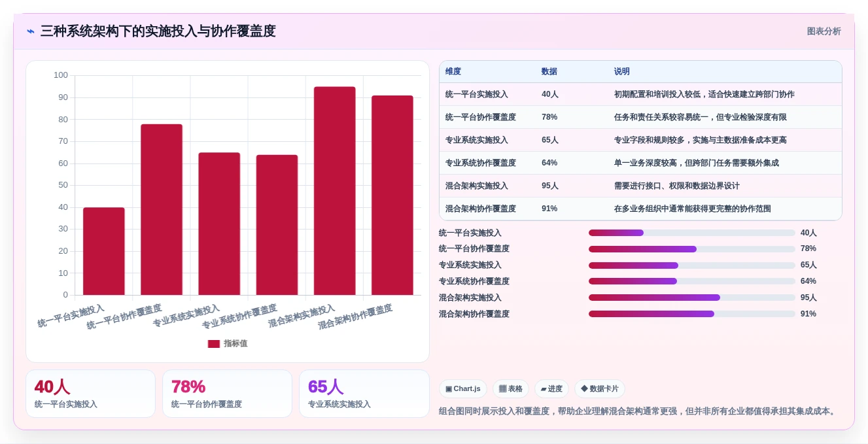Click the page title 三种系统架构下的实施投入与协作覆盖度
The image size is (868, 444).
click(x=158, y=31)
